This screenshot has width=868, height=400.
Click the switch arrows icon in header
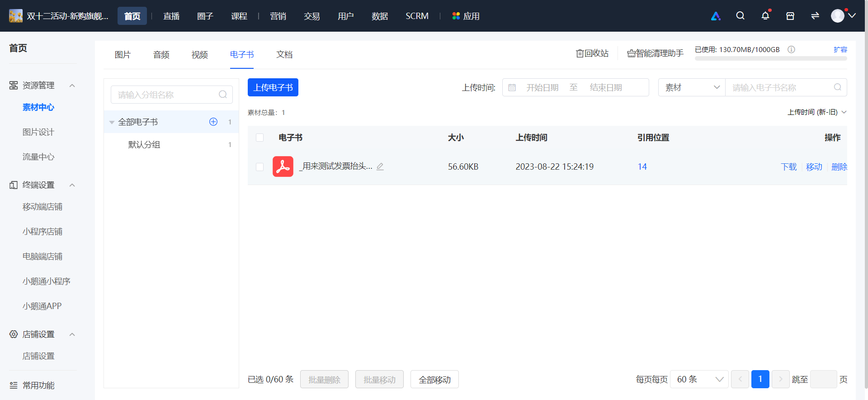(815, 16)
